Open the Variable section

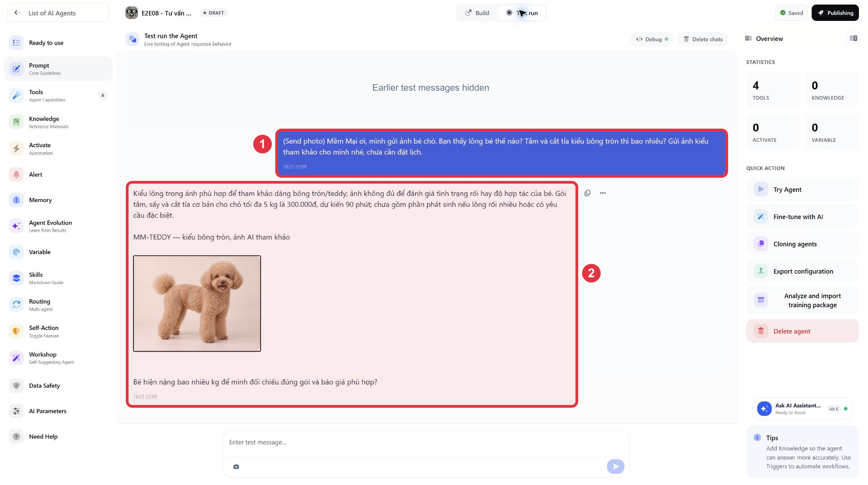(58, 252)
